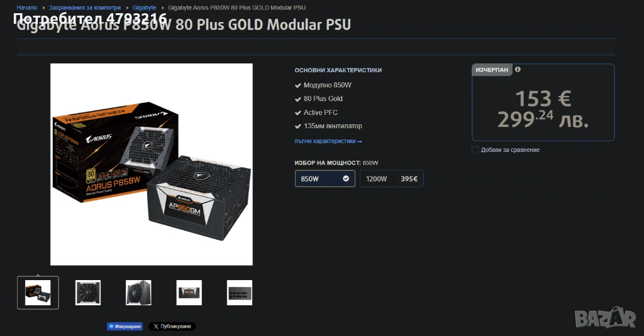The height and width of the screenshot is (336, 644).
Task: Enable the Добави за сравнение checkbox
Action: click(x=475, y=150)
